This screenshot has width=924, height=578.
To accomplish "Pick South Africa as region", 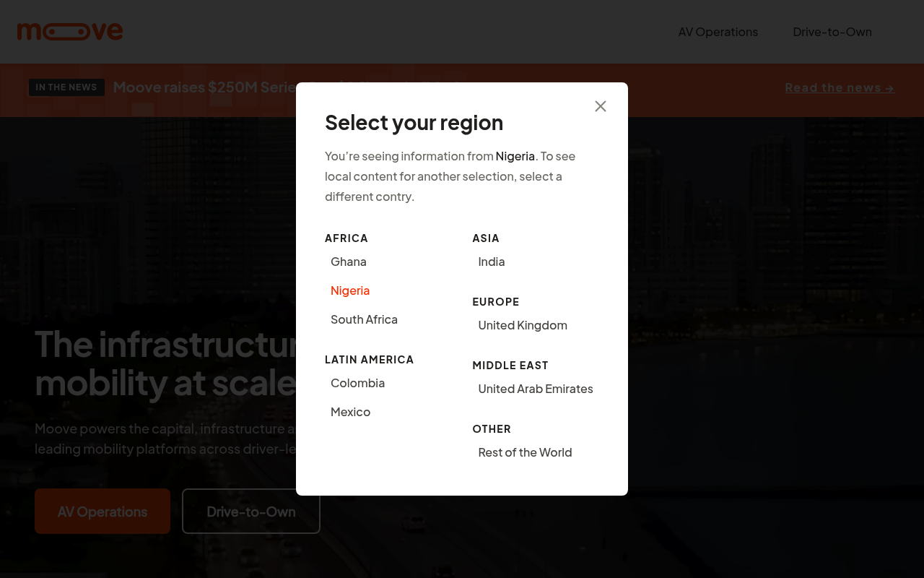I will (364, 319).
